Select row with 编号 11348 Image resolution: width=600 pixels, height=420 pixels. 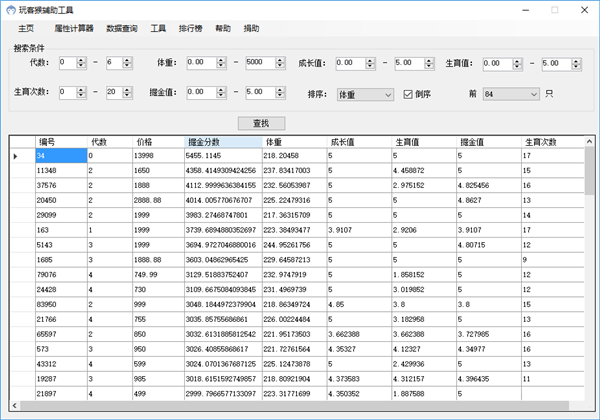tap(60, 171)
